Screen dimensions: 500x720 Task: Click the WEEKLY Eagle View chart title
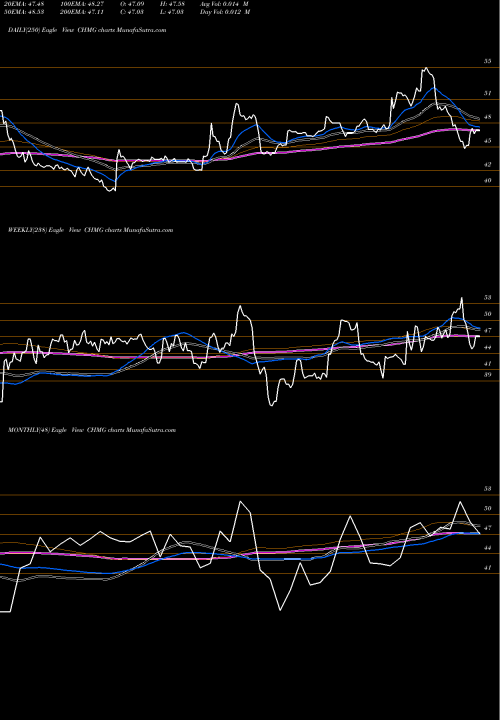click(x=90, y=230)
